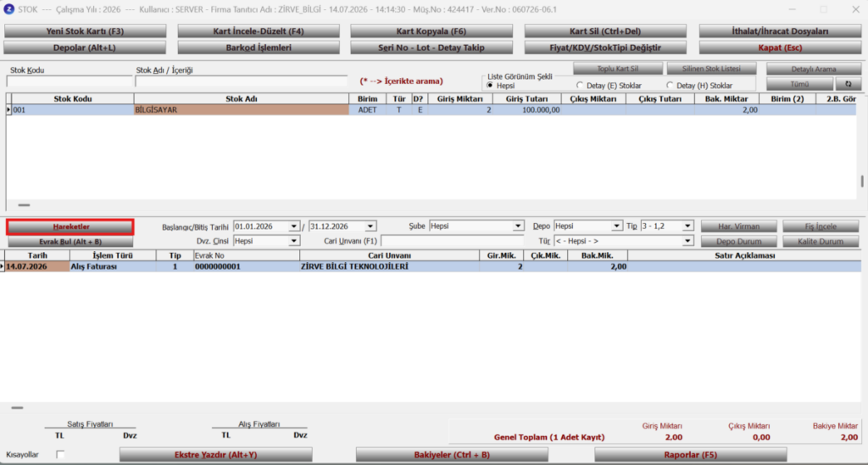Image resolution: width=868 pixels, height=465 pixels.
Task: Open Raporlar (F5)
Action: click(x=690, y=455)
